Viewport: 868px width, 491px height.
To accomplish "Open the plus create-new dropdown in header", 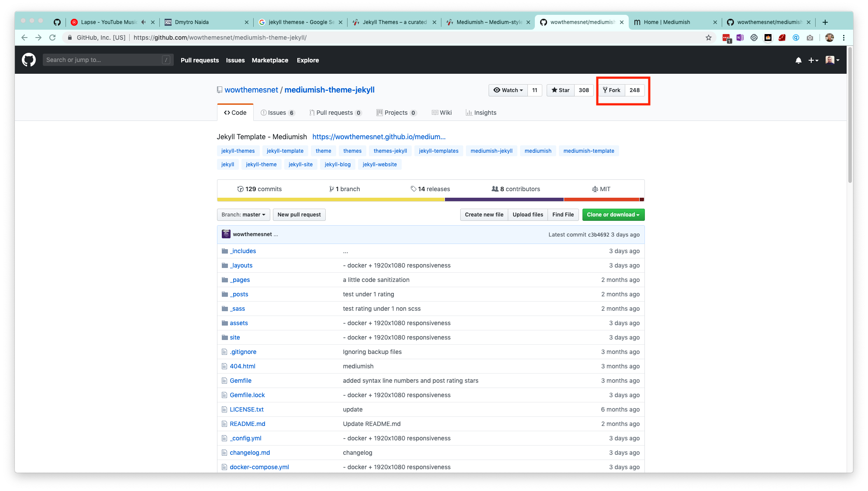I will coord(813,60).
